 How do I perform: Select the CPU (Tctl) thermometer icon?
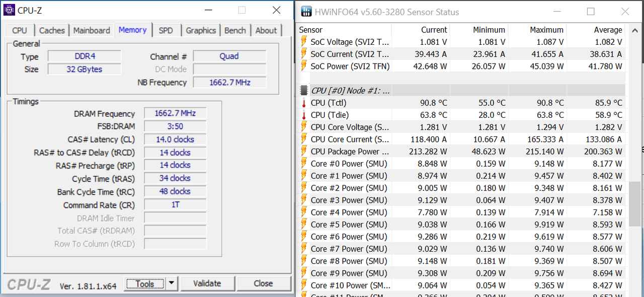click(x=304, y=103)
